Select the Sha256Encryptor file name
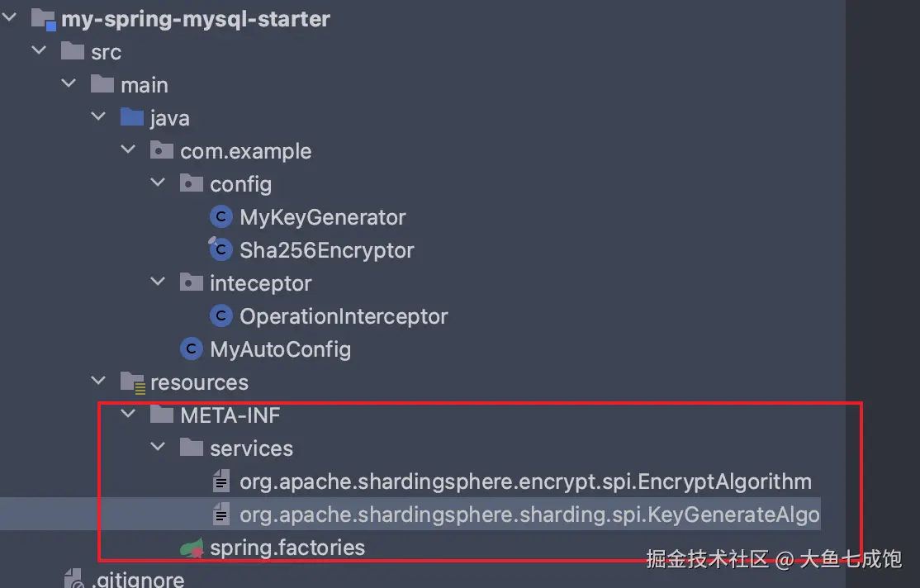This screenshot has width=920, height=588. pyautogui.click(x=326, y=250)
